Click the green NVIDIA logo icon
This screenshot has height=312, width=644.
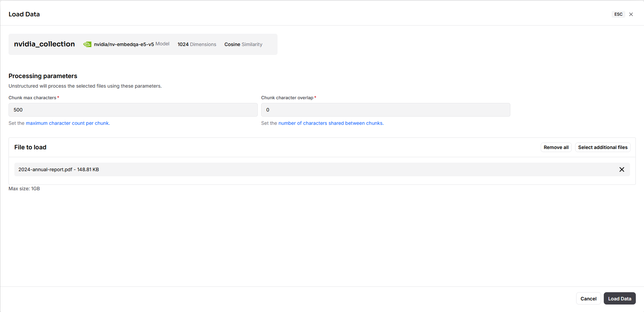point(87,44)
